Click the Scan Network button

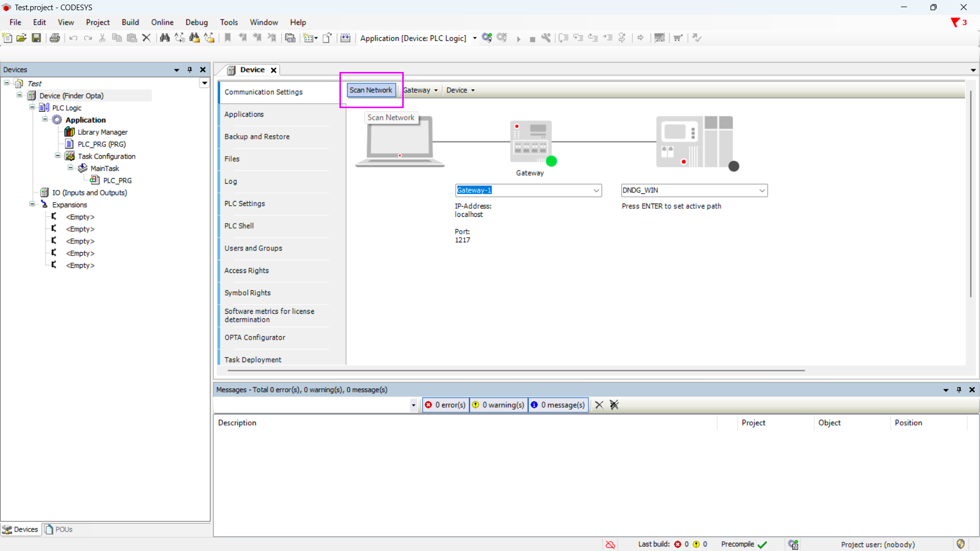click(x=371, y=90)
